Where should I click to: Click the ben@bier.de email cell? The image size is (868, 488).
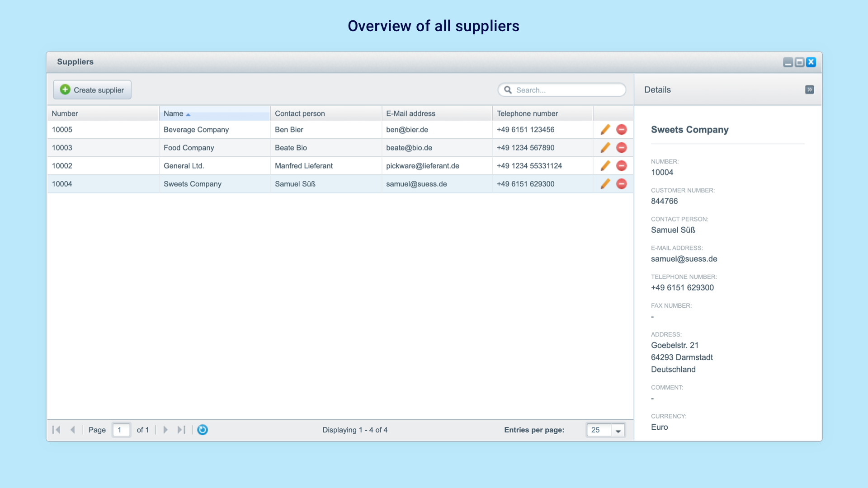[437, 130]
